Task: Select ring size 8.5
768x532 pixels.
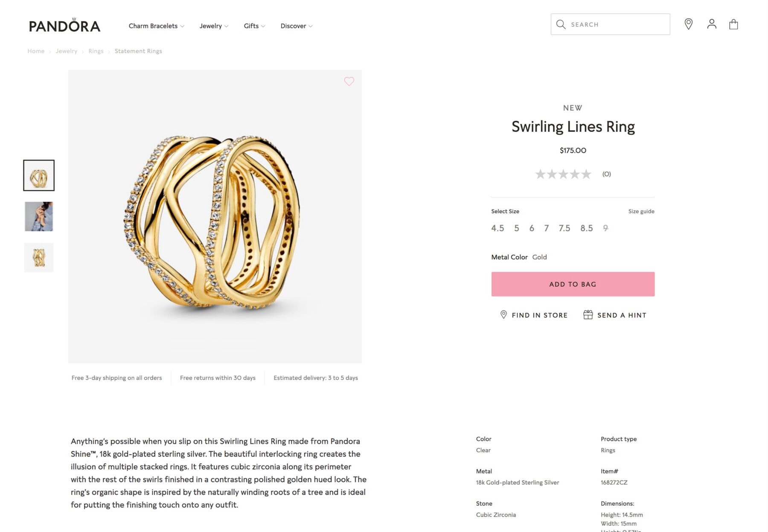Action: 587,228
